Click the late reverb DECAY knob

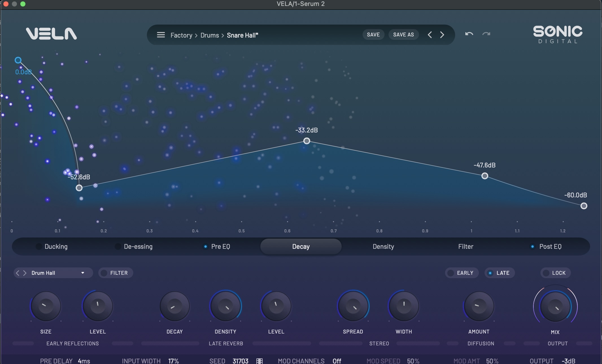175,306
